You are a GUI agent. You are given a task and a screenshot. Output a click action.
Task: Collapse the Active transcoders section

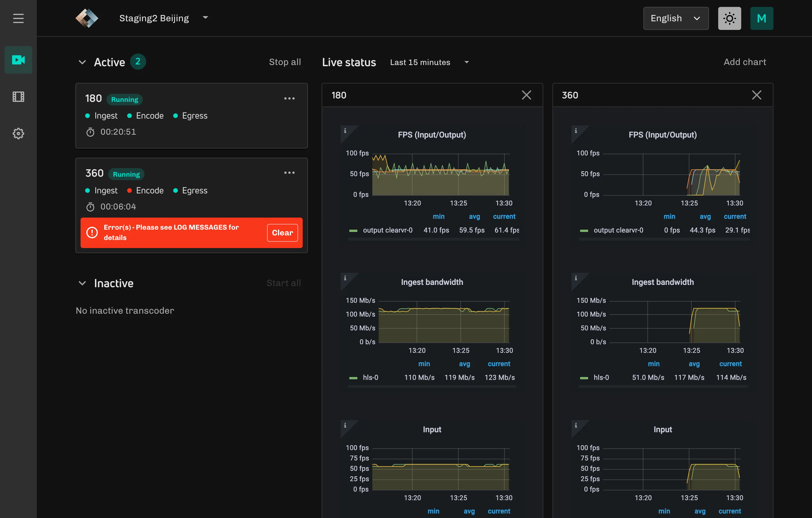click(x=82, y=62)
